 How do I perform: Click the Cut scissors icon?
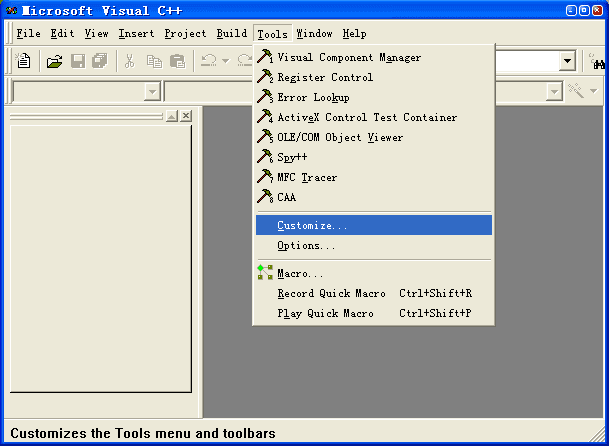click(x=129, y=61)
